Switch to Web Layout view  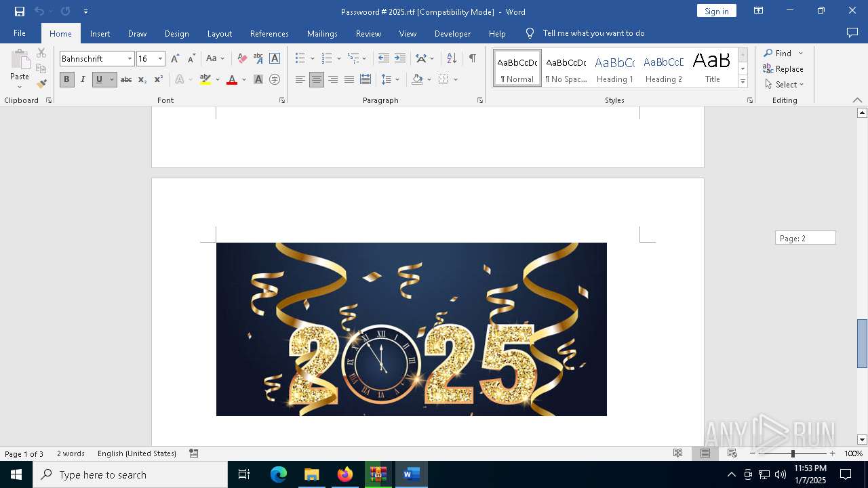click(x=732, y=453)
